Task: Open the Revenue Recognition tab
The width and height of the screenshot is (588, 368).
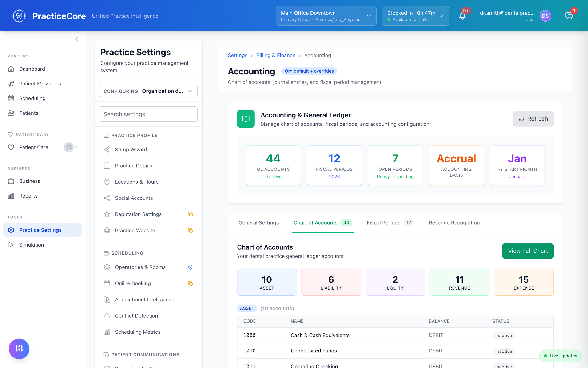Action: pos(454,222)
